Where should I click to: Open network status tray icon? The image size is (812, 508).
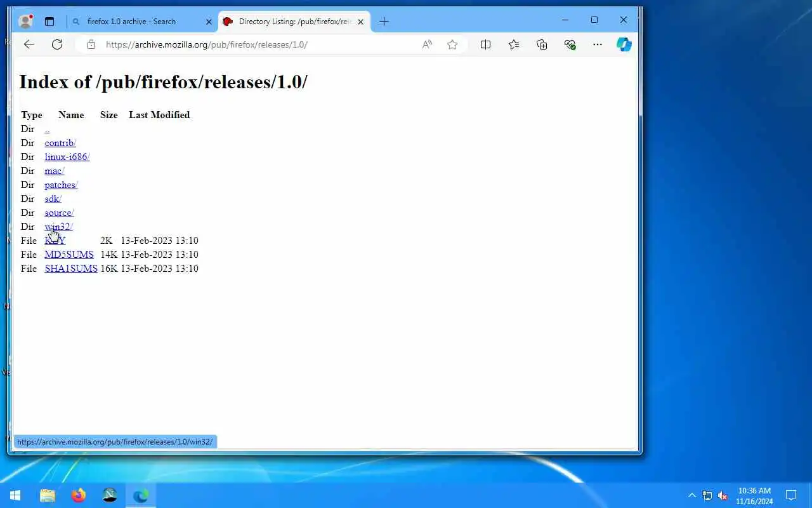[x=707, y=495]
